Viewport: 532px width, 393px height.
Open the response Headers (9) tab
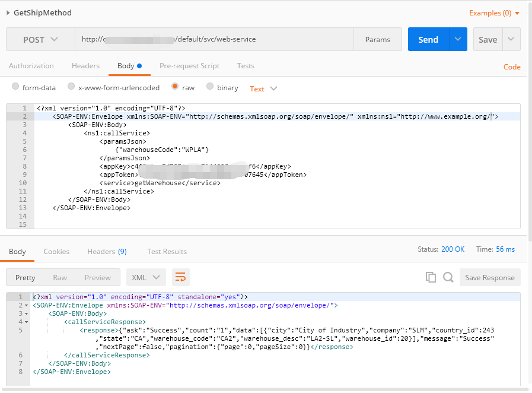tap(107, 252)
